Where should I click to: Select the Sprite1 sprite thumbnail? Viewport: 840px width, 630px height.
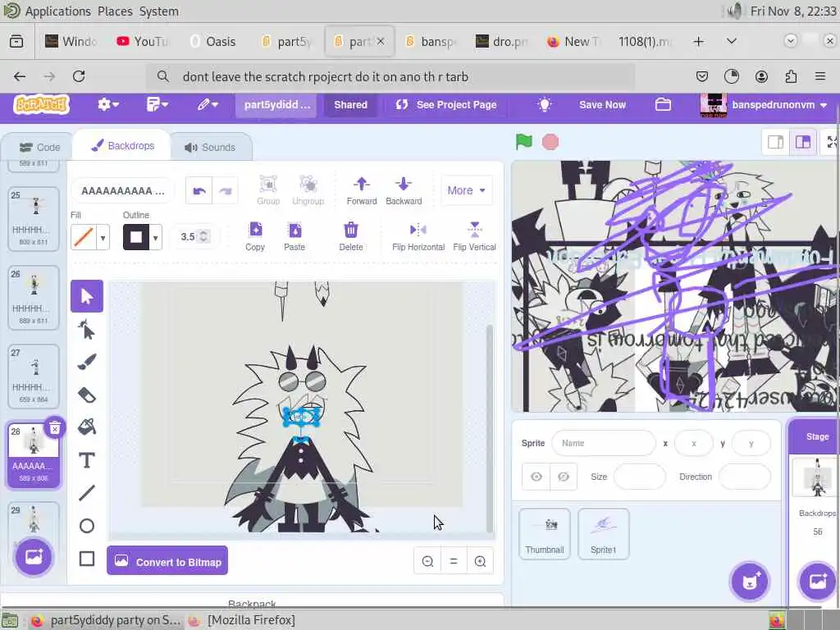point(603,534)
